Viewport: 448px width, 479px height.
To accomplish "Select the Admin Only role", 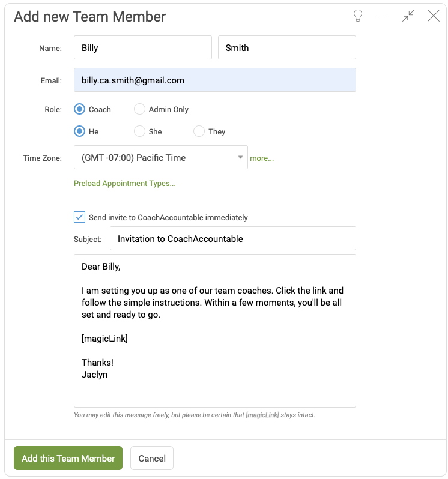I will [140, 109].
